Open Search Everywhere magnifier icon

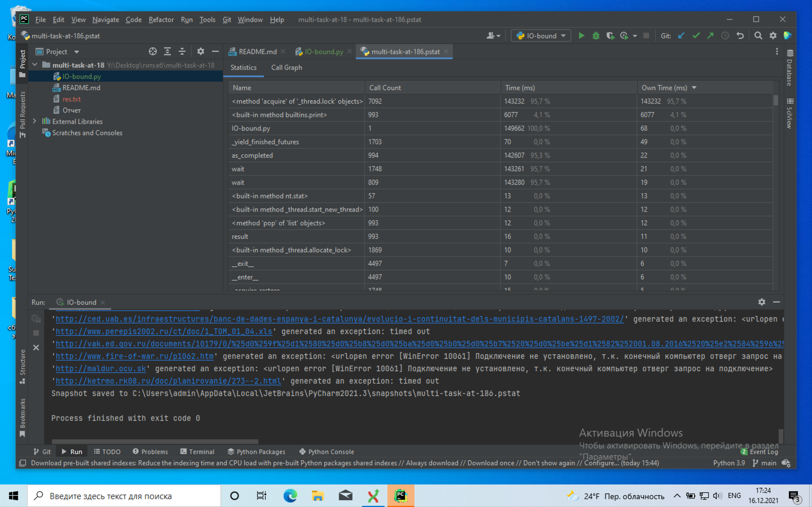coord(758,36)
